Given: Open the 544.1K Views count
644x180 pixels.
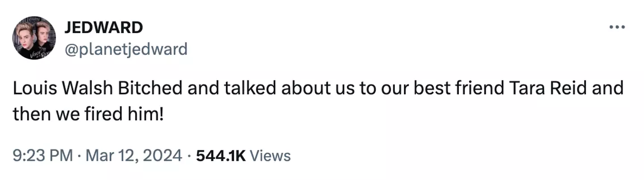Looking at the screenshot, I should pyautogui.click(x=243, y=155).
